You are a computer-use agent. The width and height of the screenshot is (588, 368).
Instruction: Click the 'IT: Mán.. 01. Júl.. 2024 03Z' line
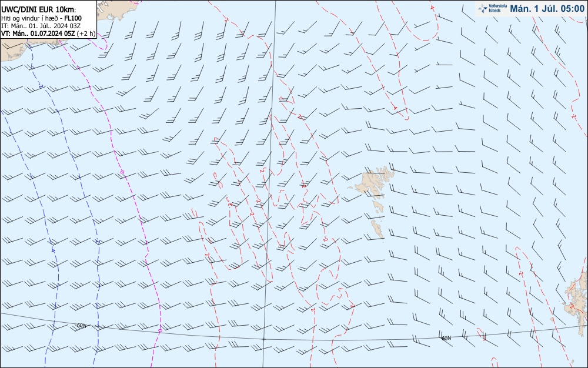click(x=41, y=26)
